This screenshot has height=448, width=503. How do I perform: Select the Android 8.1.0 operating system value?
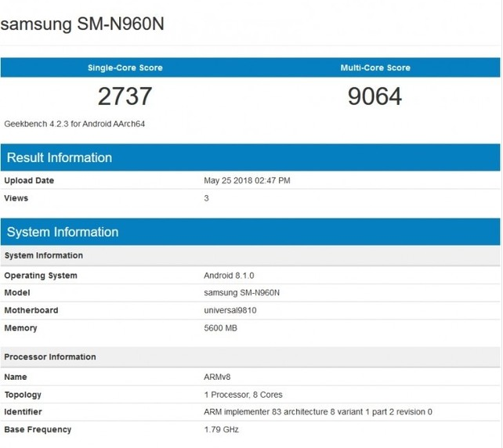(229, 276)
